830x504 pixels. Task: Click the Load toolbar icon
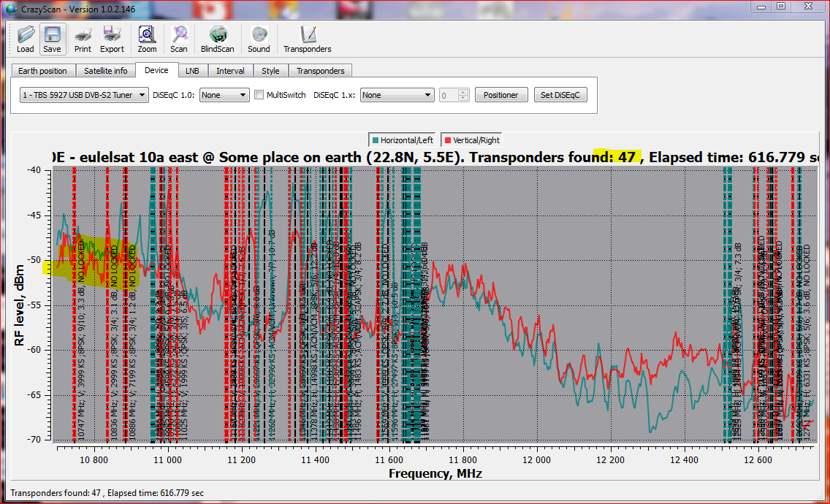pyautogui.click(x=26, y=39)
